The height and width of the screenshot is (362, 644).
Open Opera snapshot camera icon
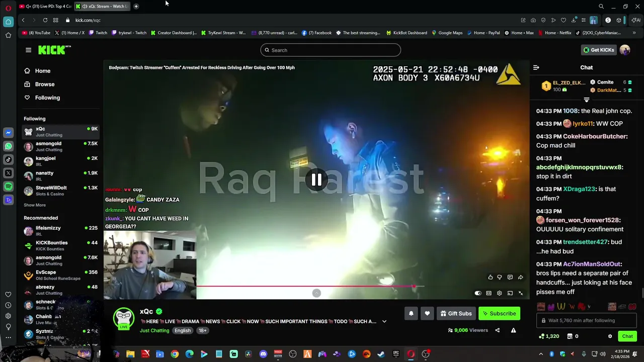click(x=533, y=20)
